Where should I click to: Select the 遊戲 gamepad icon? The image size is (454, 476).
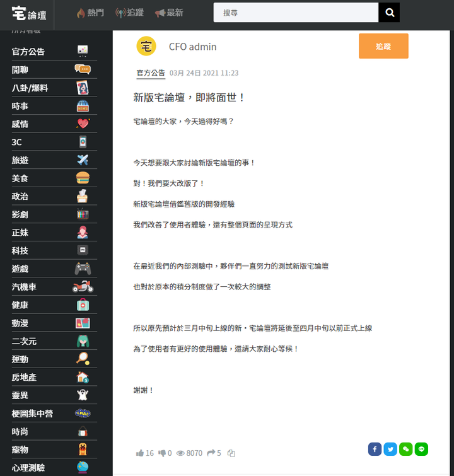(x=83, y=269)
